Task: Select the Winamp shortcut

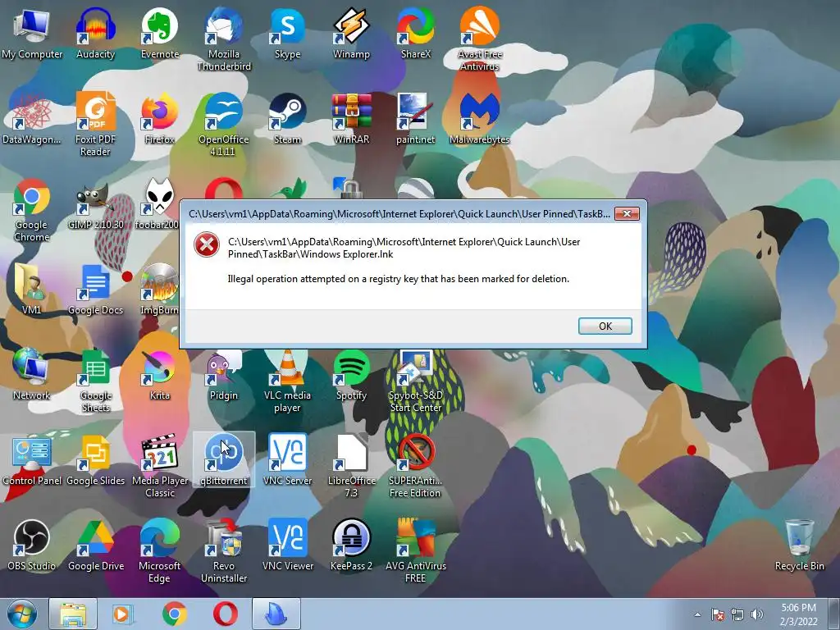Action: coord(351,33)
